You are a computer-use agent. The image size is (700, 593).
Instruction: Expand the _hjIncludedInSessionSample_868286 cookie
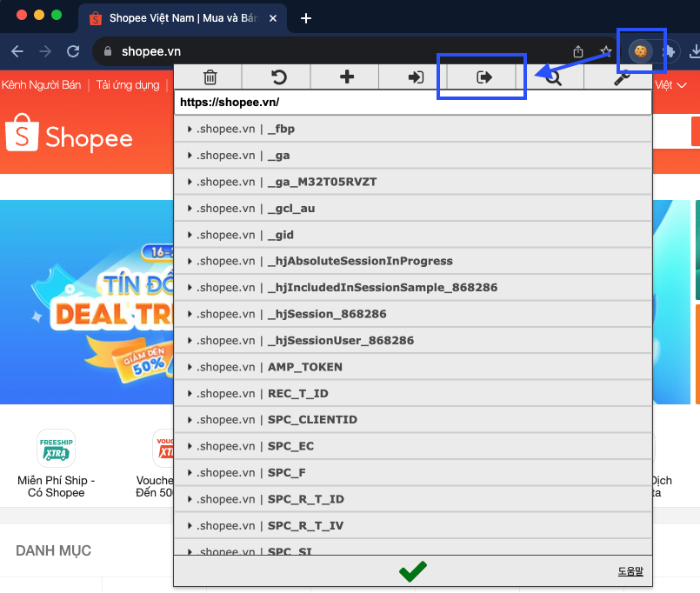coord(413,288)
